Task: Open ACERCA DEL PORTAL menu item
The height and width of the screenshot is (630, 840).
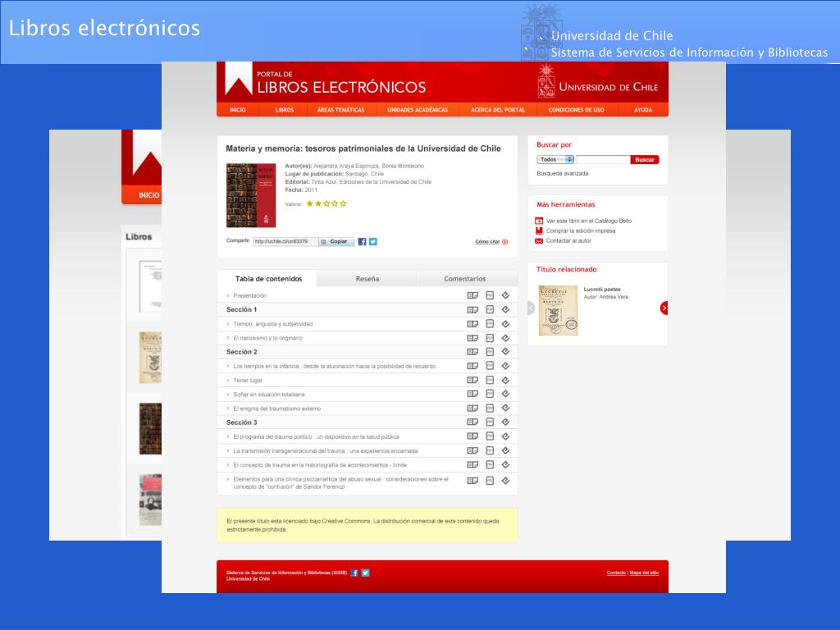Action: point(498,110)
